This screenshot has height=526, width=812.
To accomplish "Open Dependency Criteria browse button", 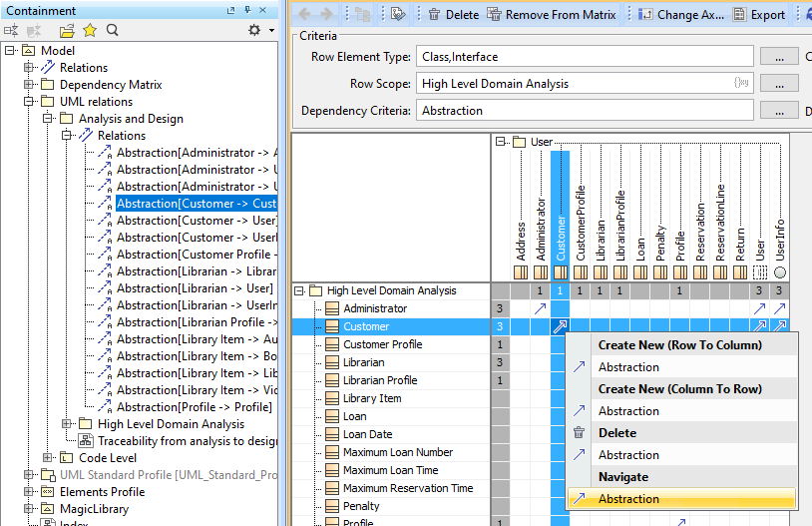I will coord(779,111).
